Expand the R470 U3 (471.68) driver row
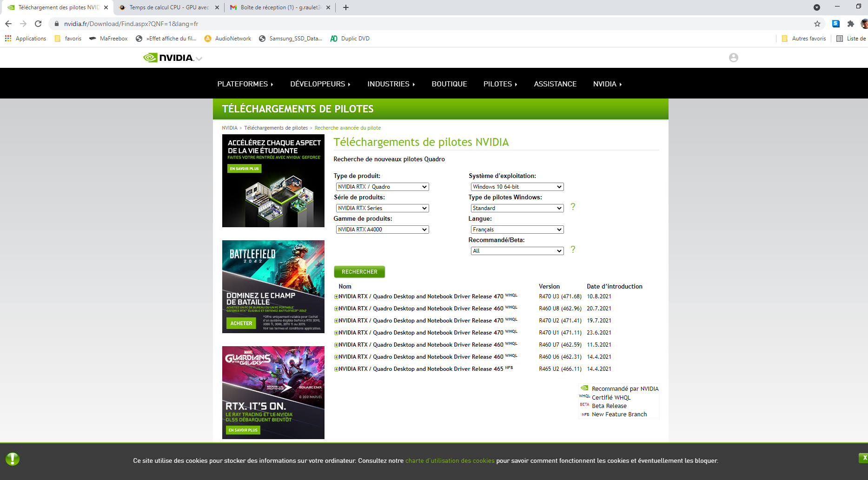The image size is (868, 480). click(336, 296)
